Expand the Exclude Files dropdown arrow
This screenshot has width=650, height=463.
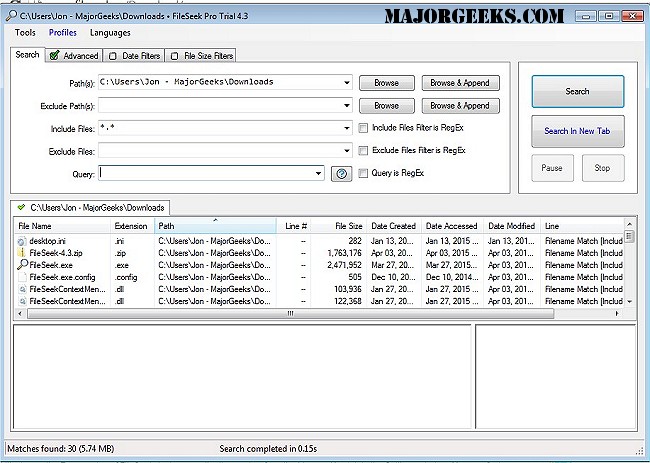coord(347,151)
